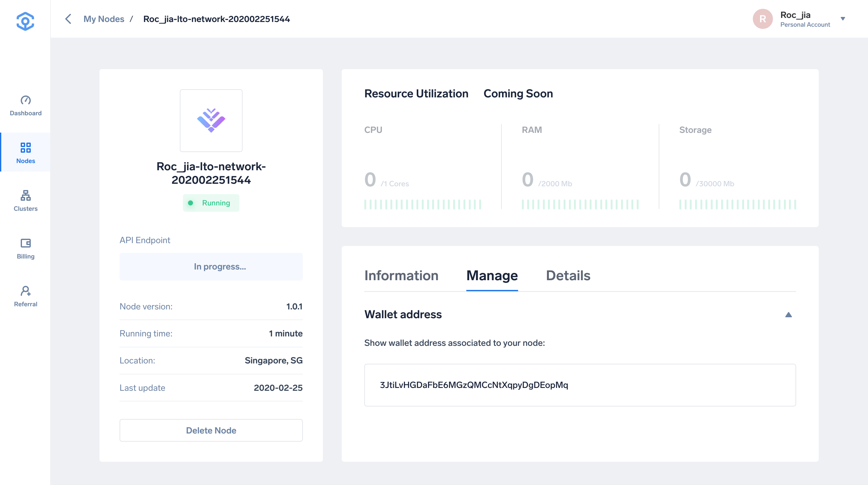Click the Running status badge

coord(211,203)
